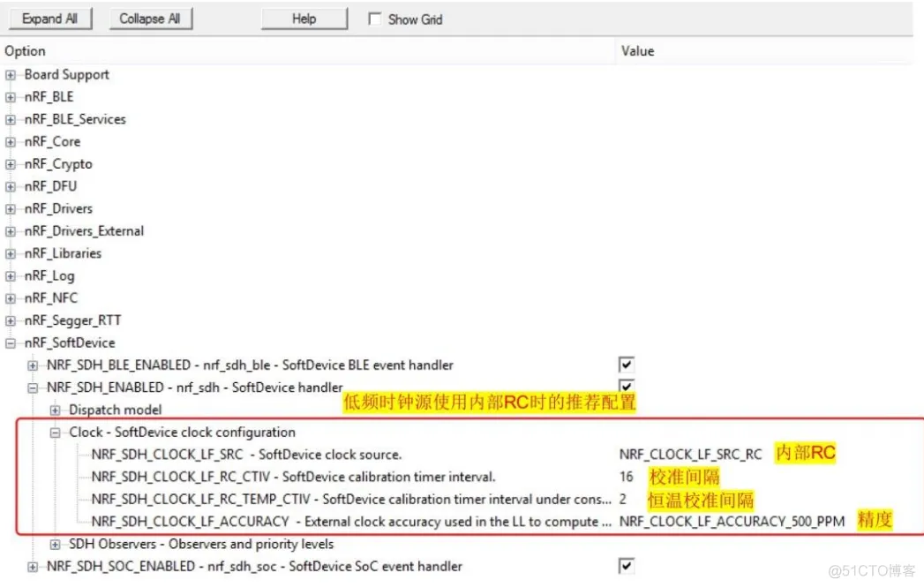Select the nRF_Segger_RTT label

[x=72, y=320]
